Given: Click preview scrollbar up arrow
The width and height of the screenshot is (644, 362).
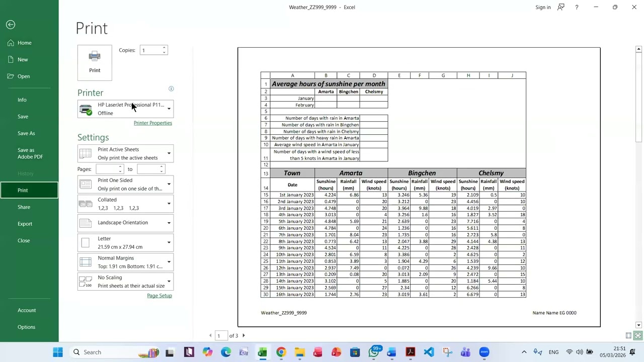Looking at the screenshot, I should [638, 49].
